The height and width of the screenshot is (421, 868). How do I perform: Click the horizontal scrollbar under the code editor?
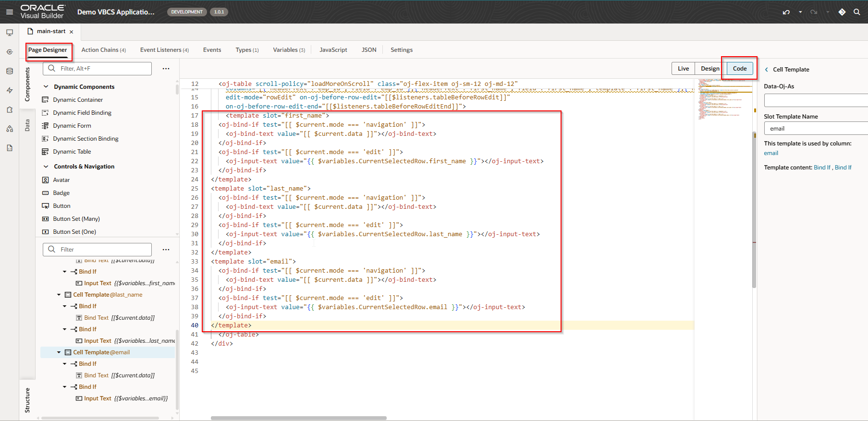pyautogui.click(x=298, y=418)
